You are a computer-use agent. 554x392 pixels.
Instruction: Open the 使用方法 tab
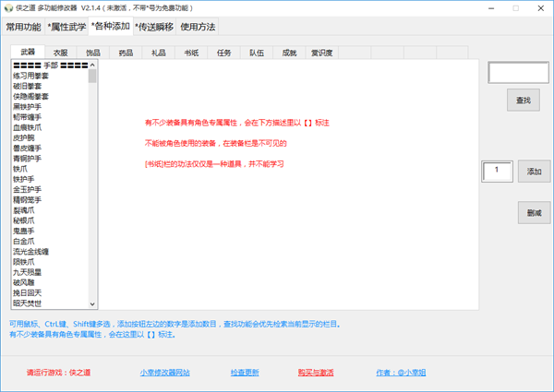click(202, 27)
